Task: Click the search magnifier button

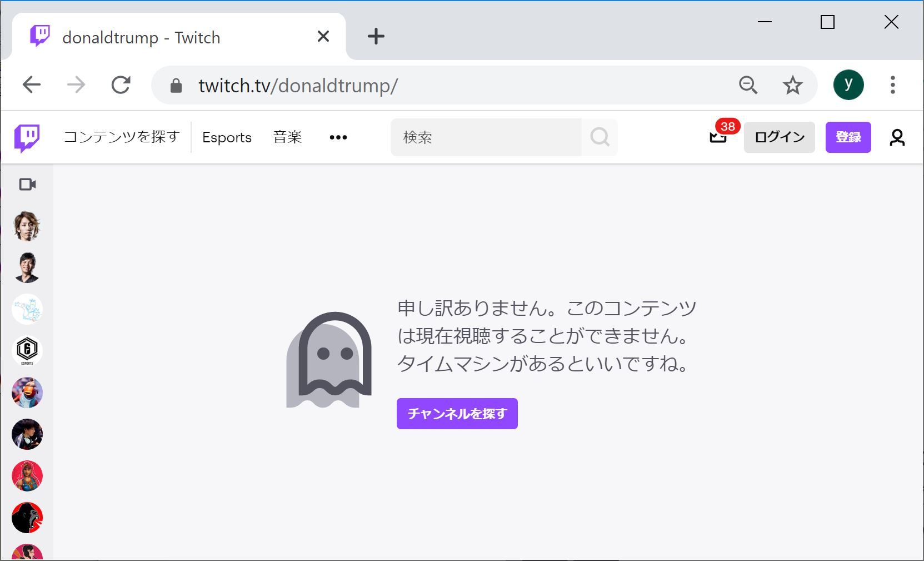Action: click(600, 137)
